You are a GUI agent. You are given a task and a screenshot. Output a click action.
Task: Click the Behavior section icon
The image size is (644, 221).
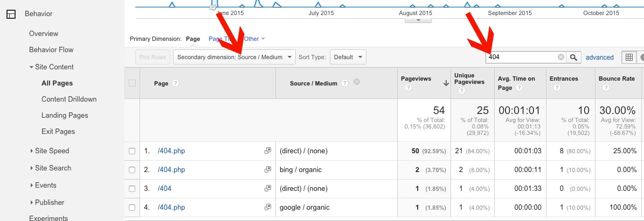(11, 14)
